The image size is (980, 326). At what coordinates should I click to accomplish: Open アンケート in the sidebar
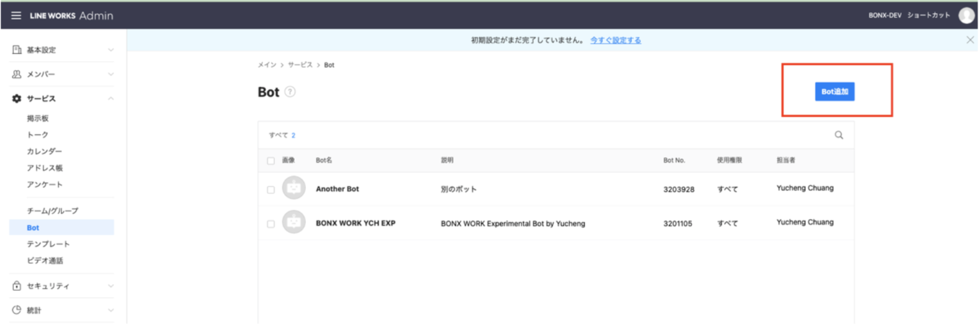[45, 184]
